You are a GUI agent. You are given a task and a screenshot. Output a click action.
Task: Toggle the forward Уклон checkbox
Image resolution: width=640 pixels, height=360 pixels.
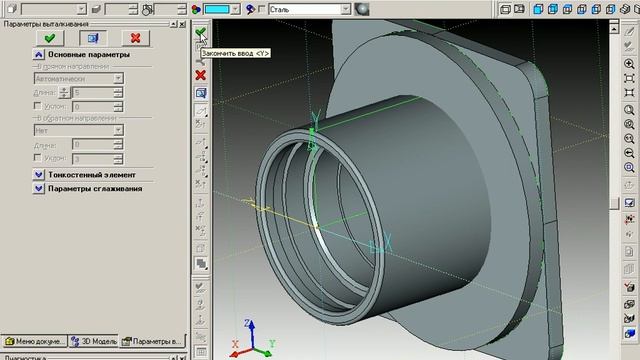pyautogui.click(x=38, y=106)
